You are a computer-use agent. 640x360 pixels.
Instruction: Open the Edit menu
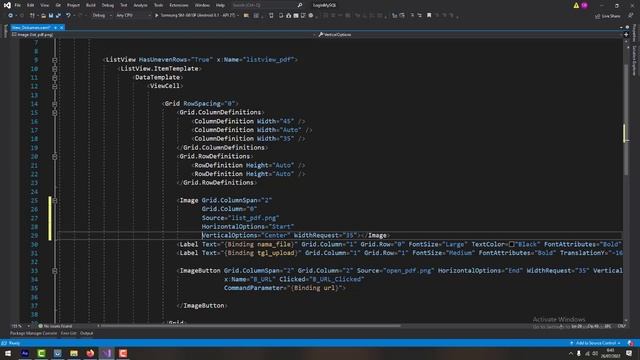coord(31,5)
